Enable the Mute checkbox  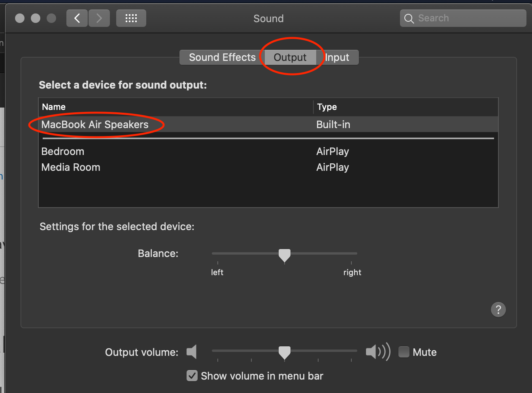404,352
